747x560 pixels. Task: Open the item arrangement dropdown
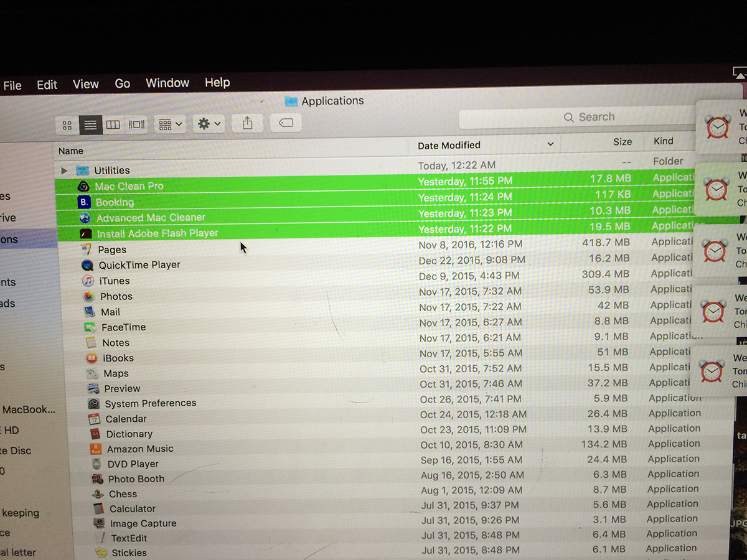[170, 124]
